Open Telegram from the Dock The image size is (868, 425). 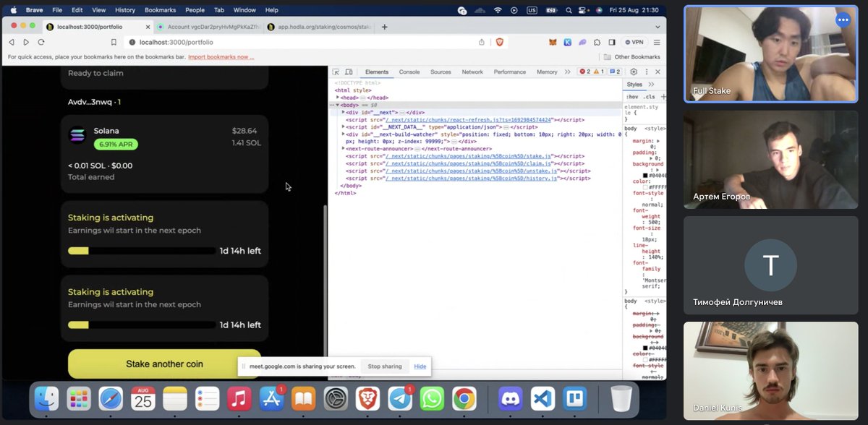[399, 398]
